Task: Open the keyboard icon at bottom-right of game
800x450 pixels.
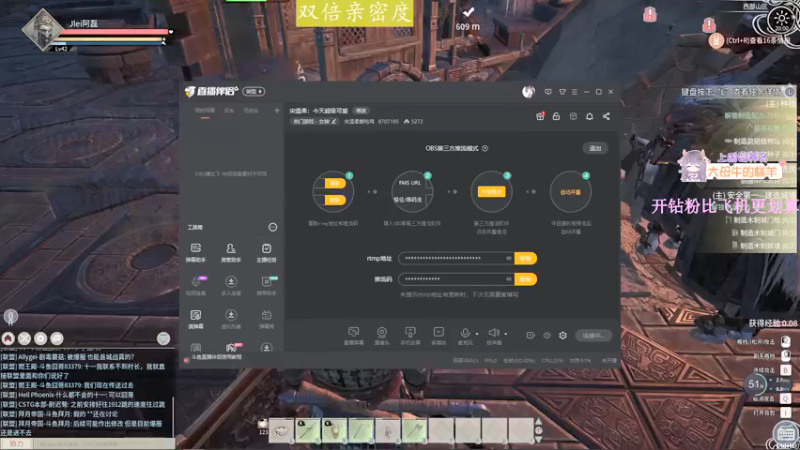Action: [784, 434]
